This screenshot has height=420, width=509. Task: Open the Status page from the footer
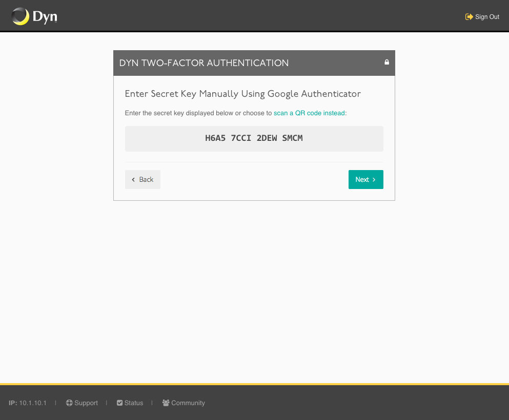[x=134, y=403]
